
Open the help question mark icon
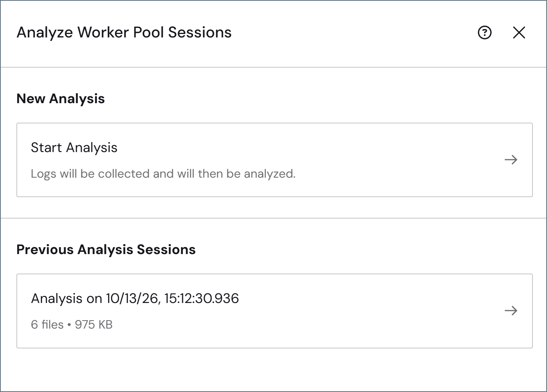pos(485,32)
